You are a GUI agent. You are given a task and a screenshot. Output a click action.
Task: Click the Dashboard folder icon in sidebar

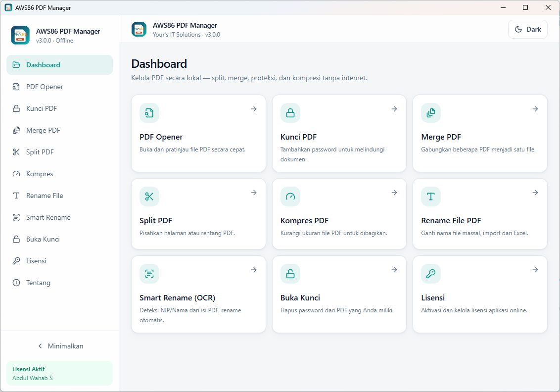click(16, 65)
